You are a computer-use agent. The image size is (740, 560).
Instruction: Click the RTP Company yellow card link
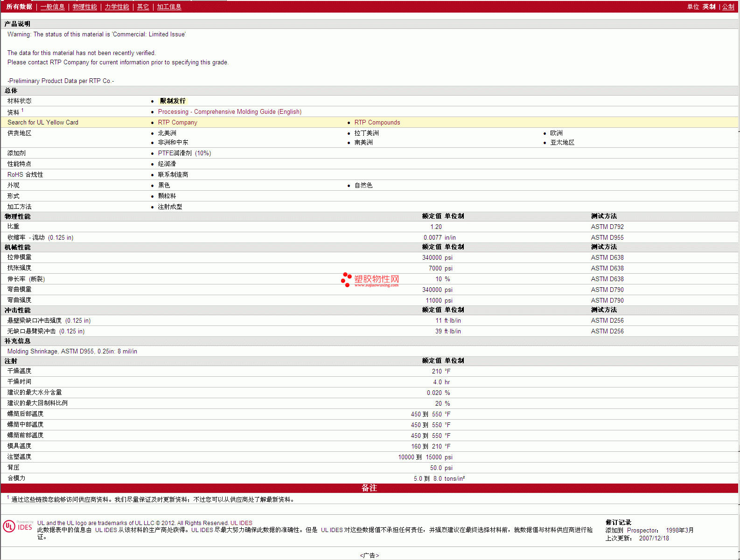point(177,122)
